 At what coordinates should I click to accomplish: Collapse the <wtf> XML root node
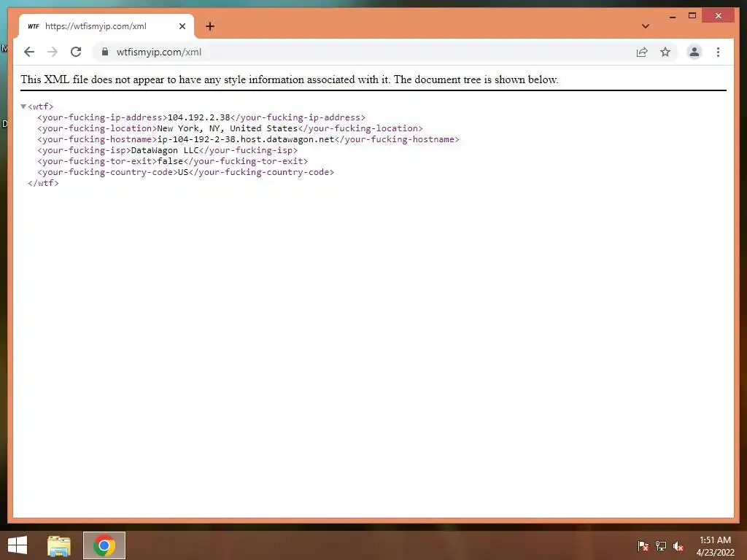(23, 106)
